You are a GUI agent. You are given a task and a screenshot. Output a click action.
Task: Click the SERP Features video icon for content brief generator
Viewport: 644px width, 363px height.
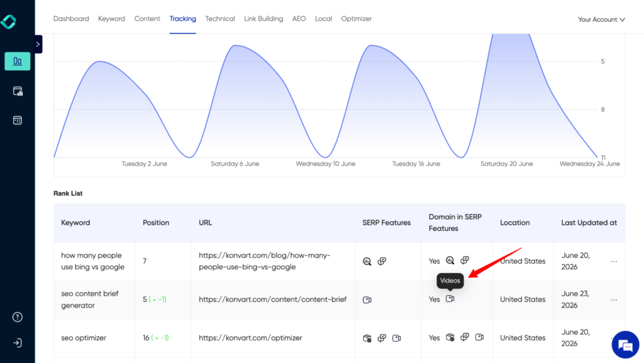367,299
